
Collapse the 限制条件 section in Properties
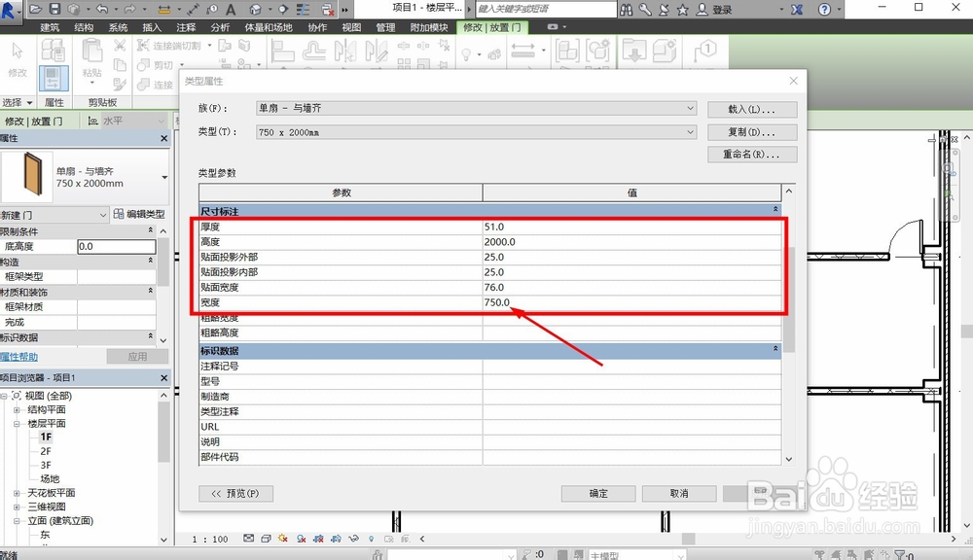coord(150,230)
